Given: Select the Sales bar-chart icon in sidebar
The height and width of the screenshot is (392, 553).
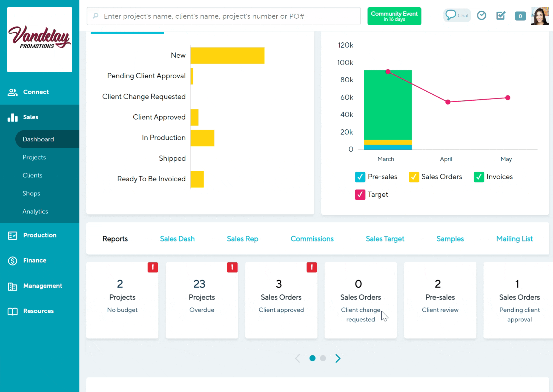Looking at the screenshot, I should point(13,117).
